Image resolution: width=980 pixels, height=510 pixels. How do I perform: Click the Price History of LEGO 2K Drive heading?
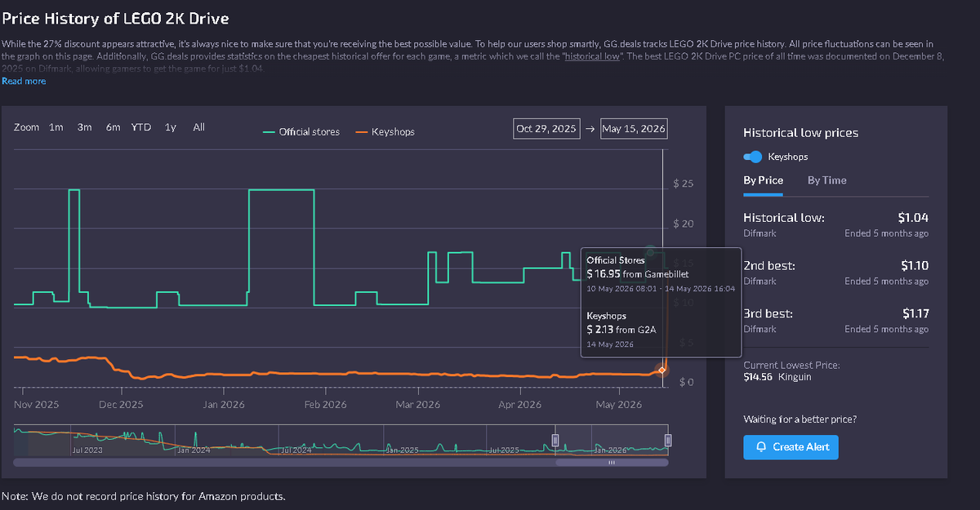(115, 18)
